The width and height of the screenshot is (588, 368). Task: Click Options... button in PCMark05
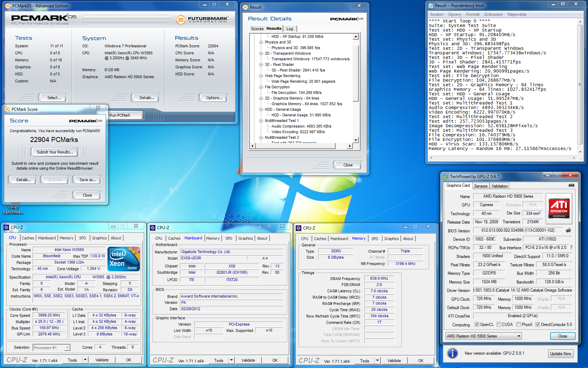click(x=214, y=98)
